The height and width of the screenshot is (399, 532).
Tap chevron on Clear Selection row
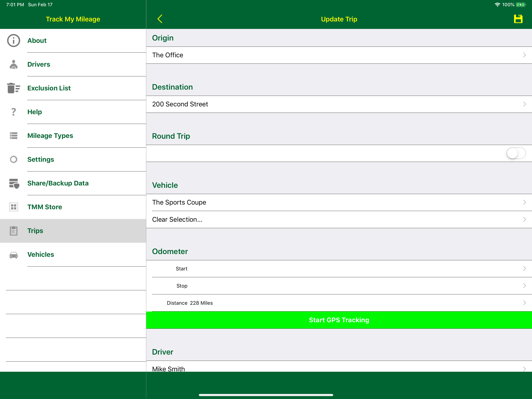tap(525, 220)
